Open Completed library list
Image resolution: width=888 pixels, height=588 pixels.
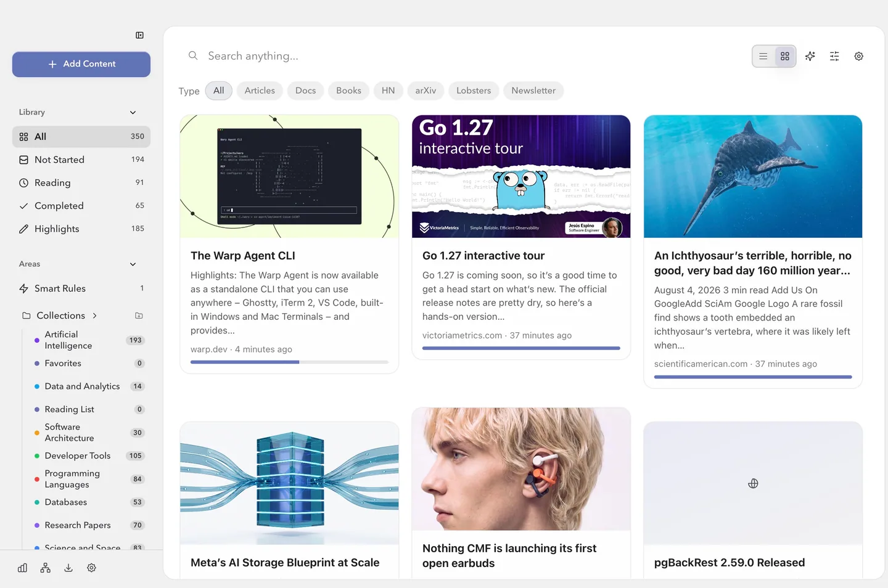tap(81, 206)
